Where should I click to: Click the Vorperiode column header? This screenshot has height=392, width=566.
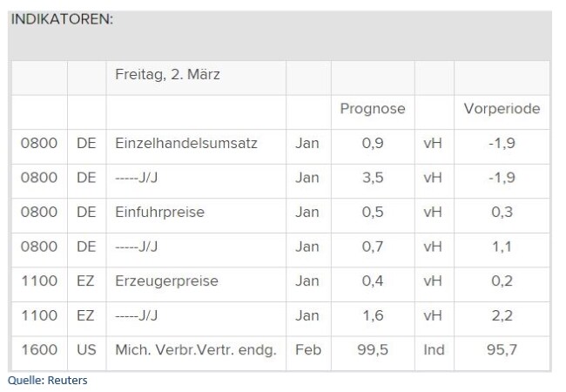(x=502, y=109)
